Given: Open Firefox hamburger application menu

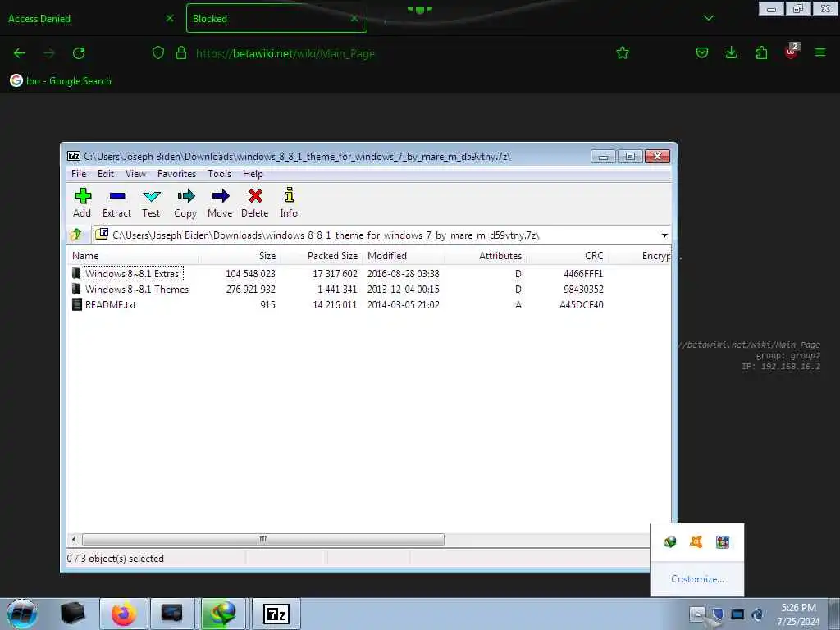Looking at the screenshot, I should point(820,52).
